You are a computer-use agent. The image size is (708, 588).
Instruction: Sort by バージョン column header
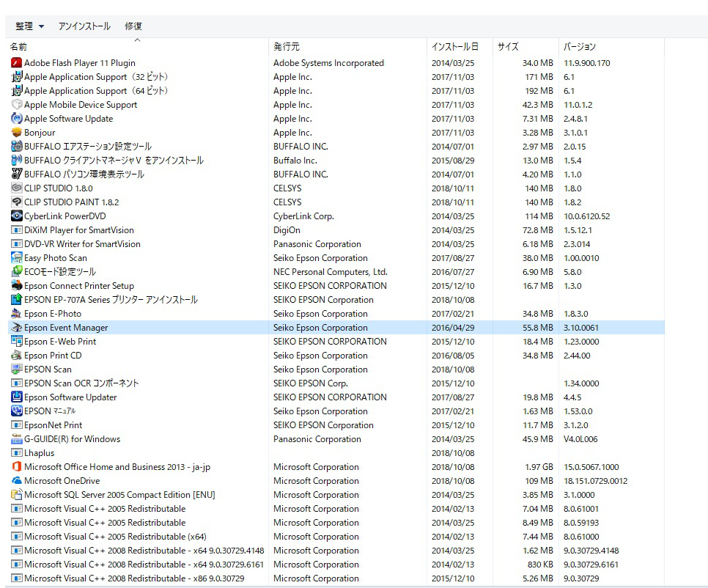[580, 47]
